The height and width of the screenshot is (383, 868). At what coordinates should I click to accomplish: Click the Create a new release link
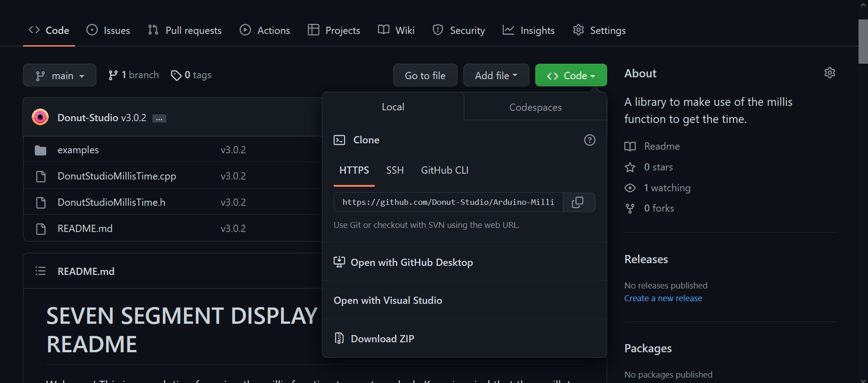[x=663, y=298]
